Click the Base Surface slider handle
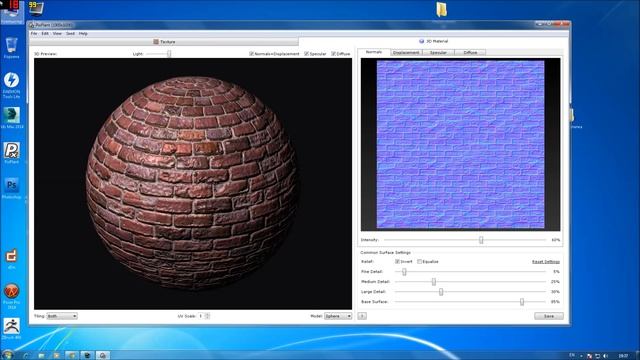This screenshot has width=640, height=360. click(x=522, y=302)
